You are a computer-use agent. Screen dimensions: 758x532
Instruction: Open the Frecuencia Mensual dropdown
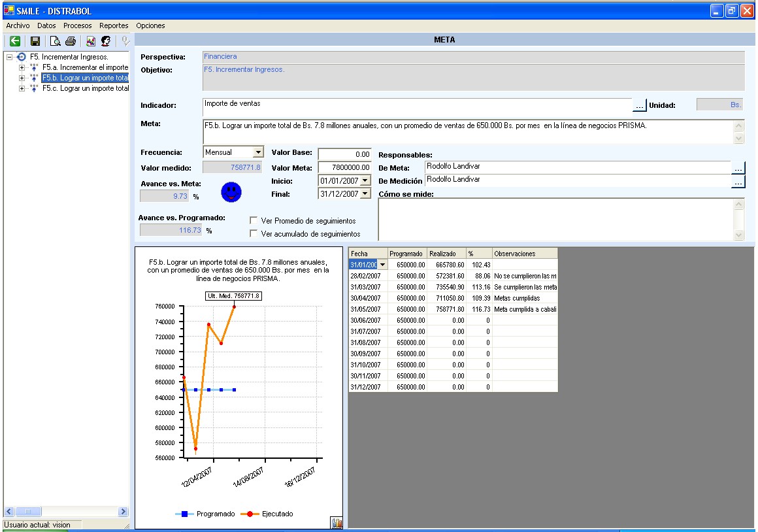(258, 152)
